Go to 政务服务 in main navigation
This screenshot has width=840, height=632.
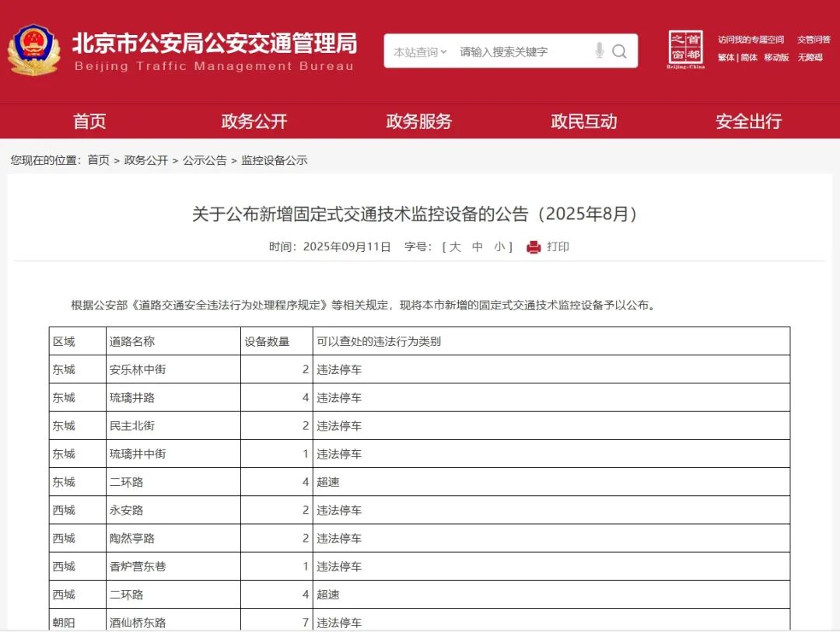point(419,121)
